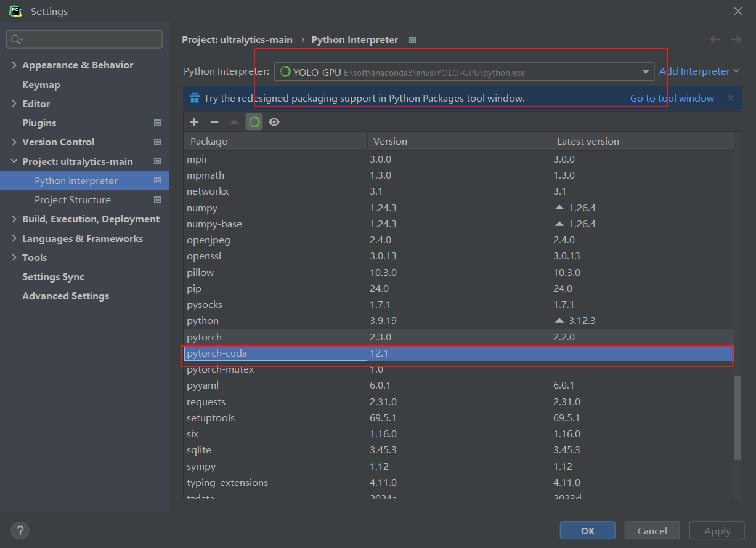
Task: Click the upgrade package up-arrow icon
Action: coord(234,122)
